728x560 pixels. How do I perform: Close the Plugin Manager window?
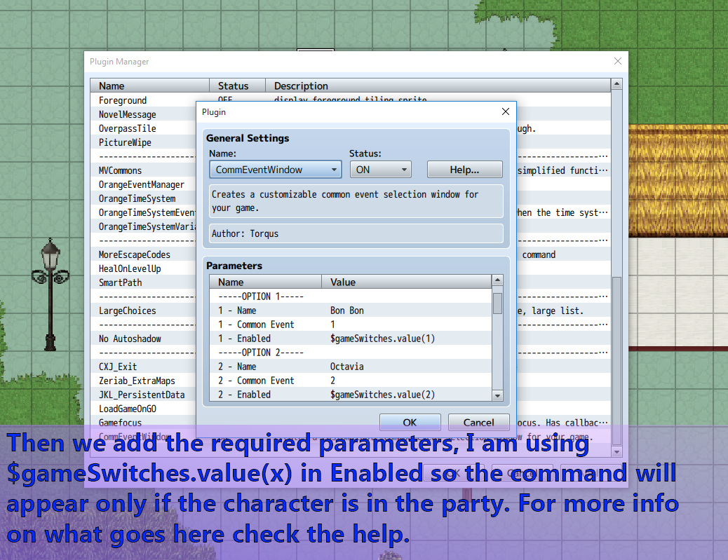(x=617, y=61)
